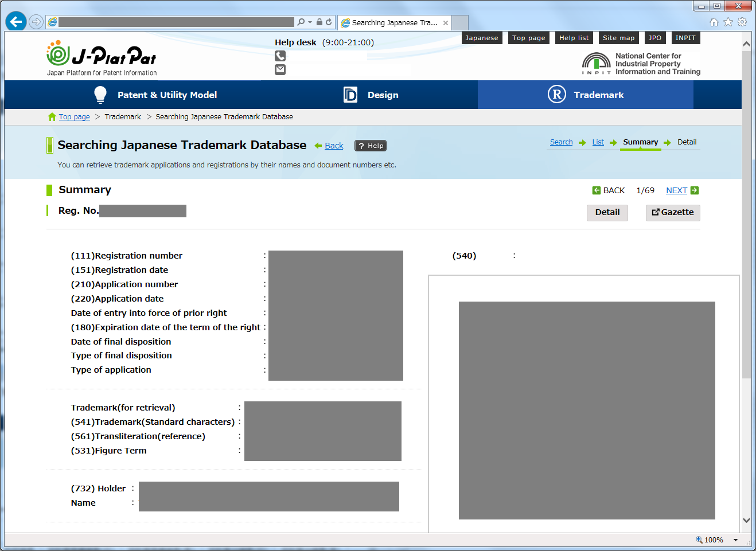Click the Detail button
The height and width of the screenshot is (551, 756).
[x=607, y=213]
